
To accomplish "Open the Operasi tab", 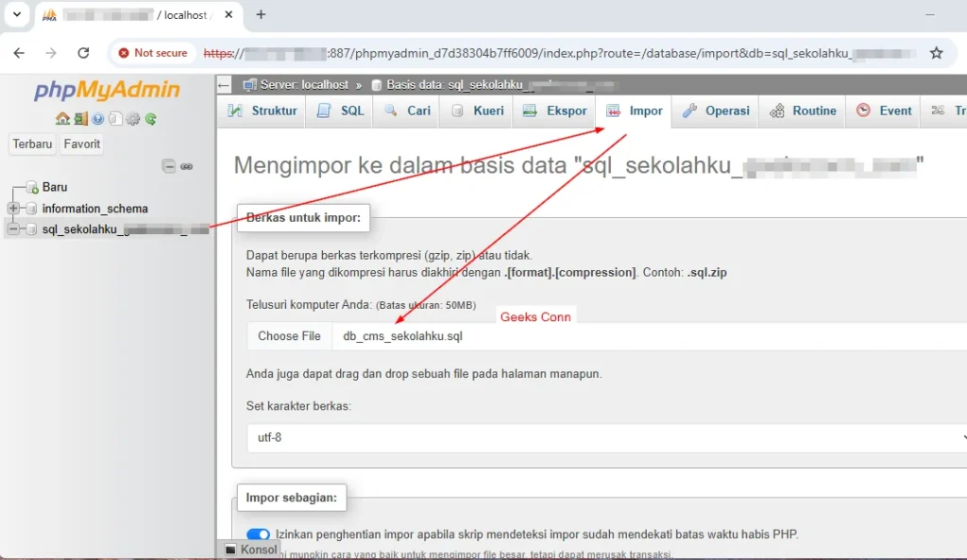I will coord(724,110).
